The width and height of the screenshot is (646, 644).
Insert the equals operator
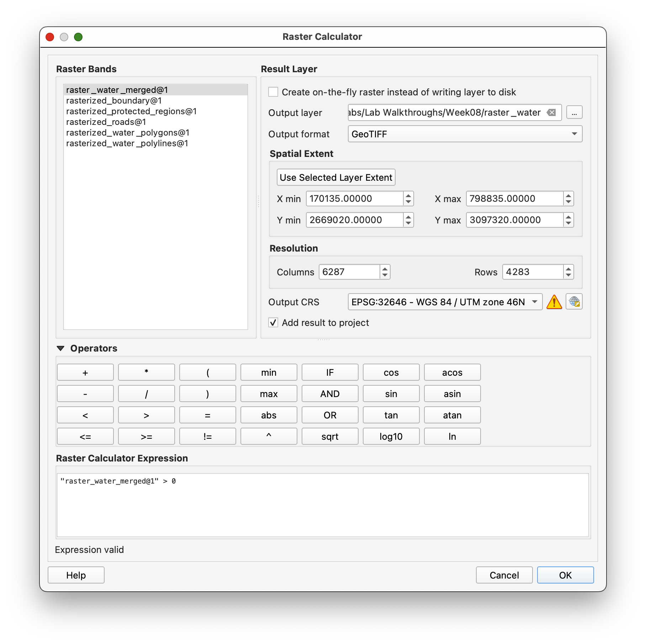click(208, 415)
